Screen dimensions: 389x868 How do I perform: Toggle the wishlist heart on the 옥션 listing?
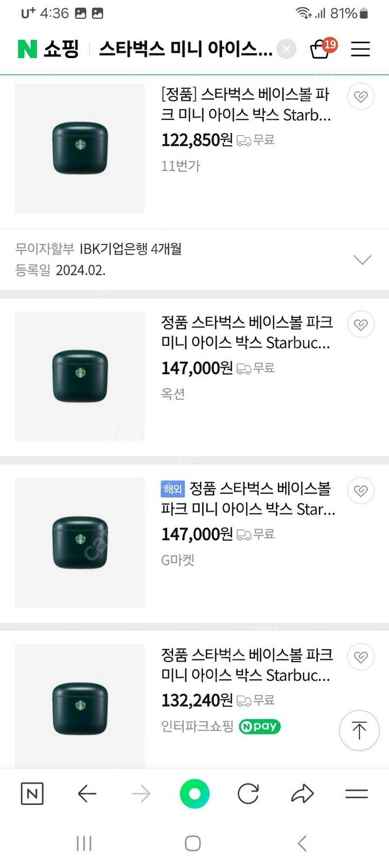click(x=361, y=324)
